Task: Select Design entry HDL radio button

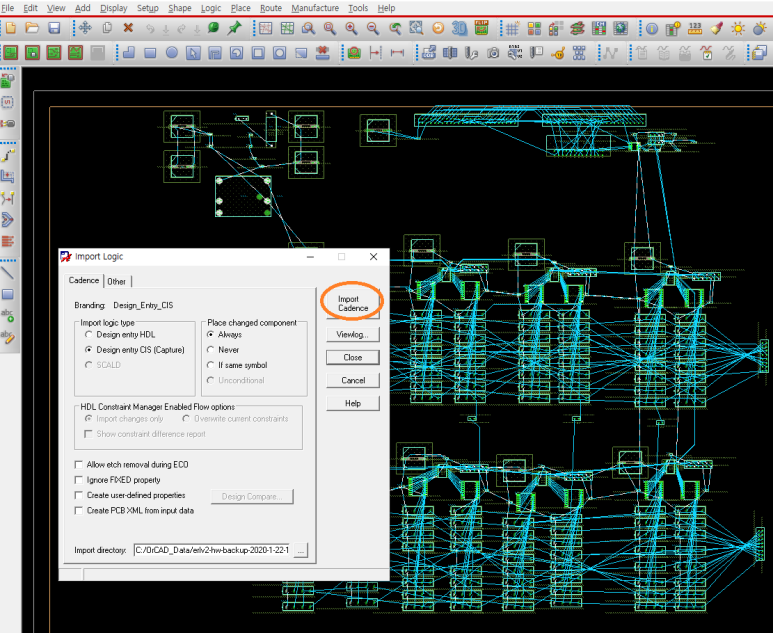Action: [89, 334]
